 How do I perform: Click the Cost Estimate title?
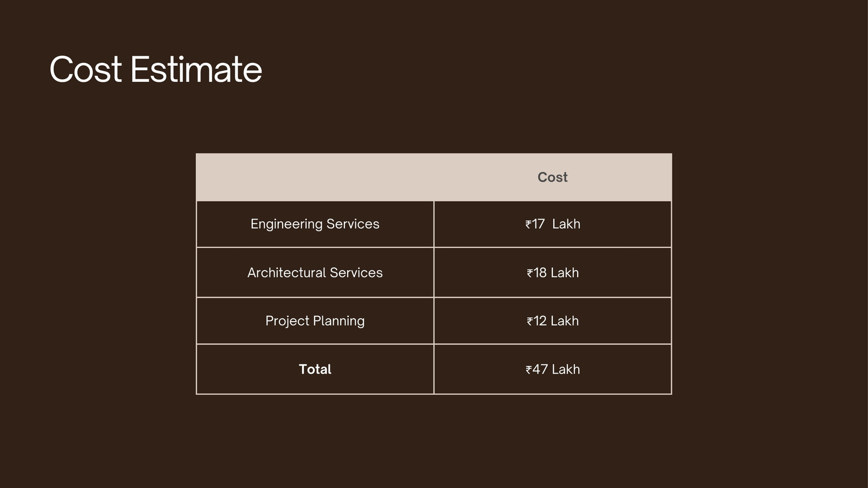click(x=156, y=69)
